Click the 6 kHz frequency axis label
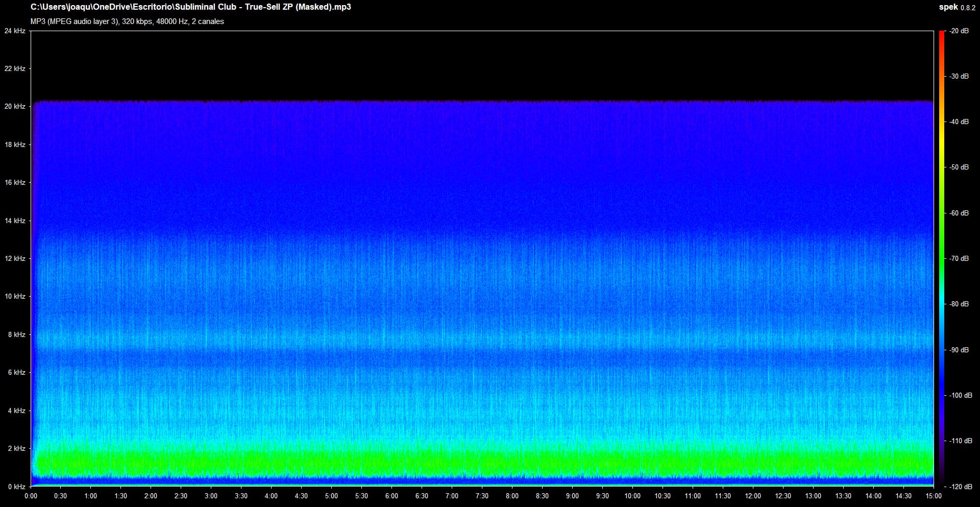This screenshot has height=507, width=980. pos(16,372)
